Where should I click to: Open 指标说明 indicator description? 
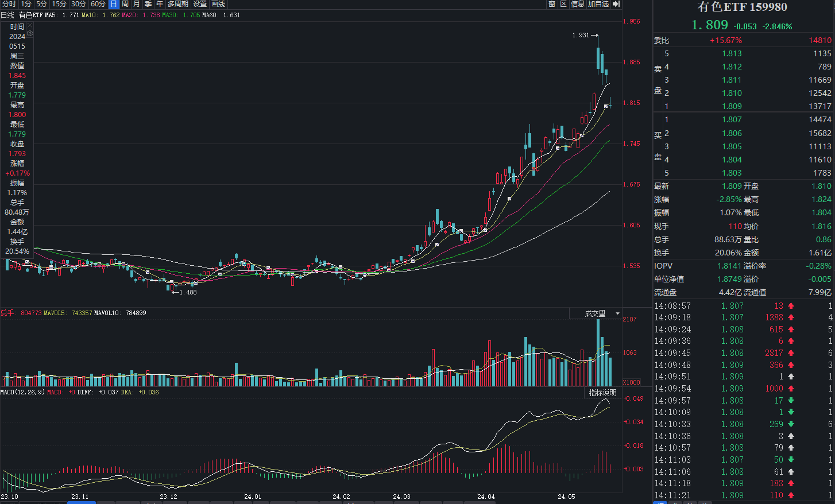pyautogui.click(x=602, y=393)
